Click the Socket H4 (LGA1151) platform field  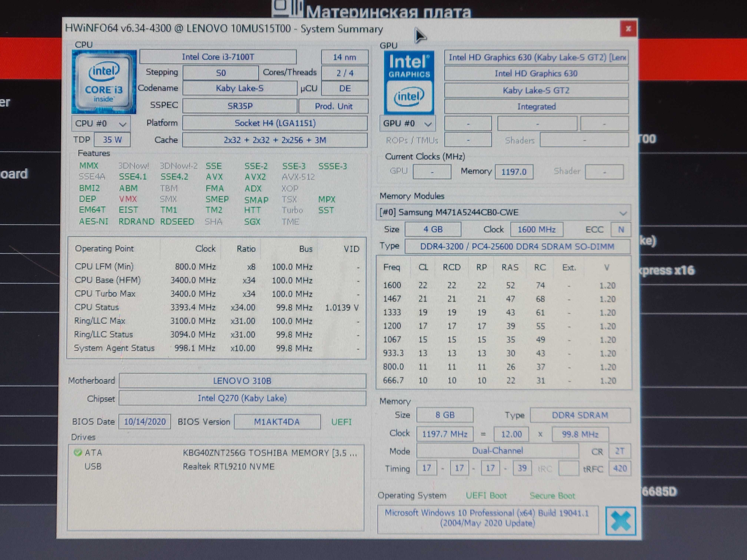(275, 123)
